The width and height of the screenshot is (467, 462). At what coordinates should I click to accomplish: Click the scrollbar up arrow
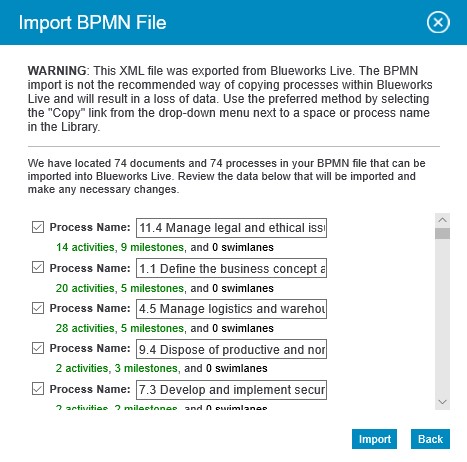click(442, 220)
